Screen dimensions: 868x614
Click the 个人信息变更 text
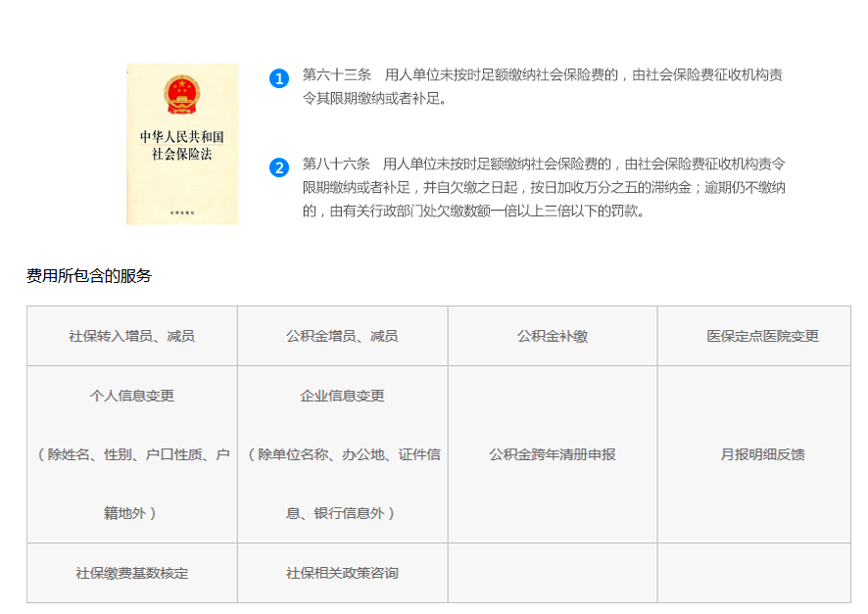tap(132, 396)
